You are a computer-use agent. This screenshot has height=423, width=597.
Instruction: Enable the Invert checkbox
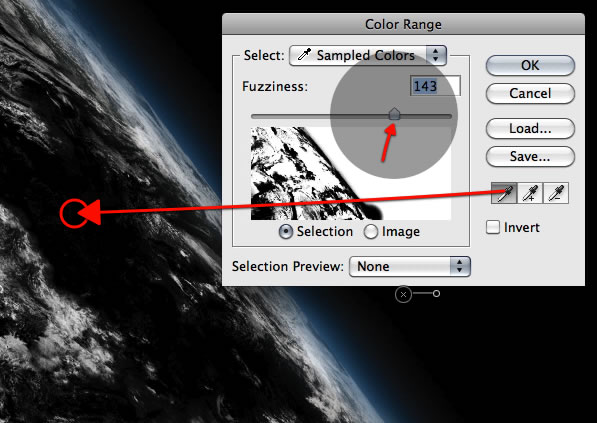pyautogui.click(x=493, y=227)
